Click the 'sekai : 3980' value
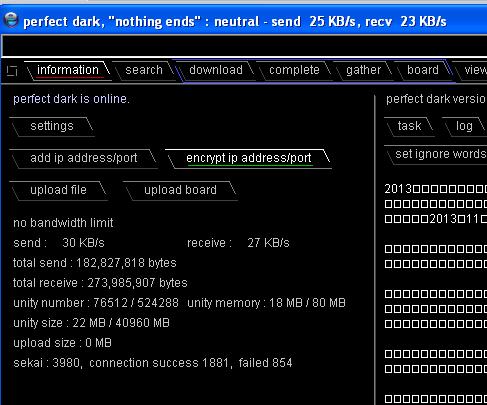The width and height of the screenshot is (487, 405). tap(47, 363)
